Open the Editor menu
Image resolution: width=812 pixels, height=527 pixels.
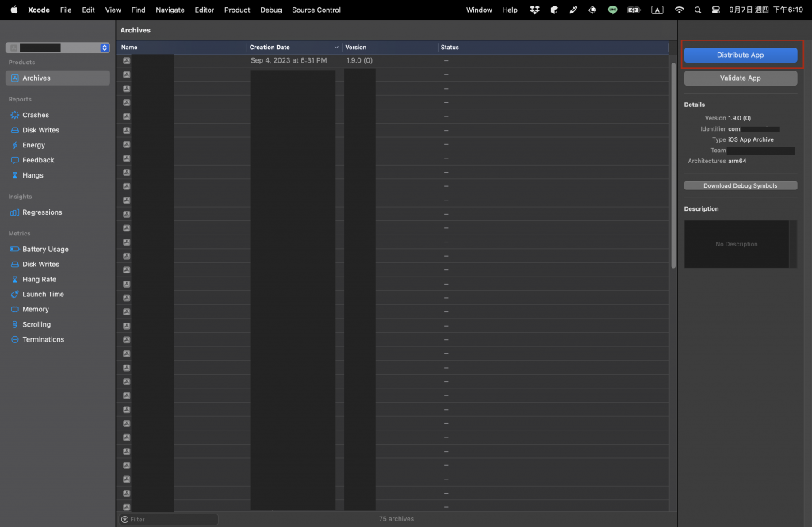click(204, 10)
